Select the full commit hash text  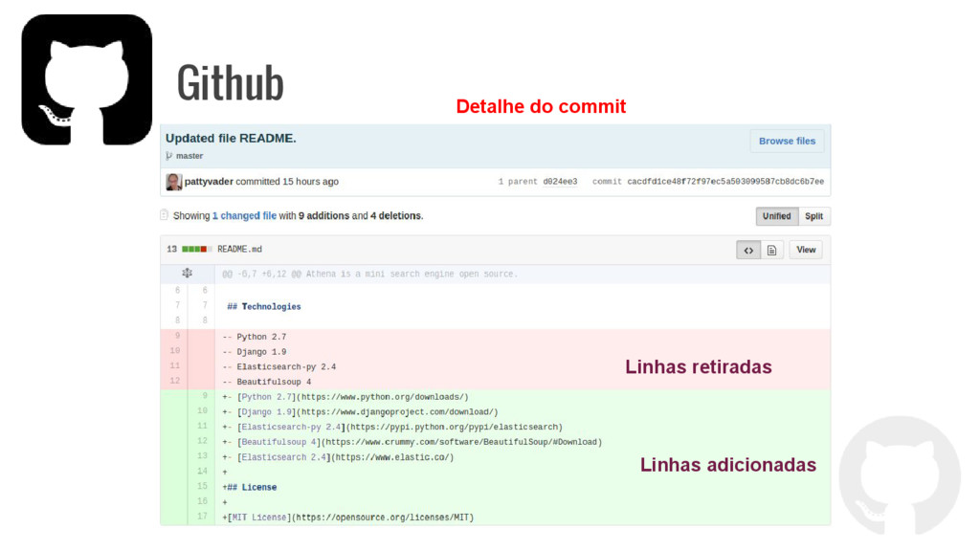pyautogui.click(x=725, y=182)
